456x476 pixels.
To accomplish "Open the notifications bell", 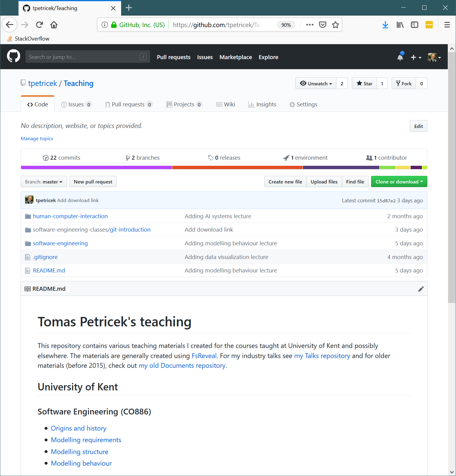I will (x=400, y=57).
